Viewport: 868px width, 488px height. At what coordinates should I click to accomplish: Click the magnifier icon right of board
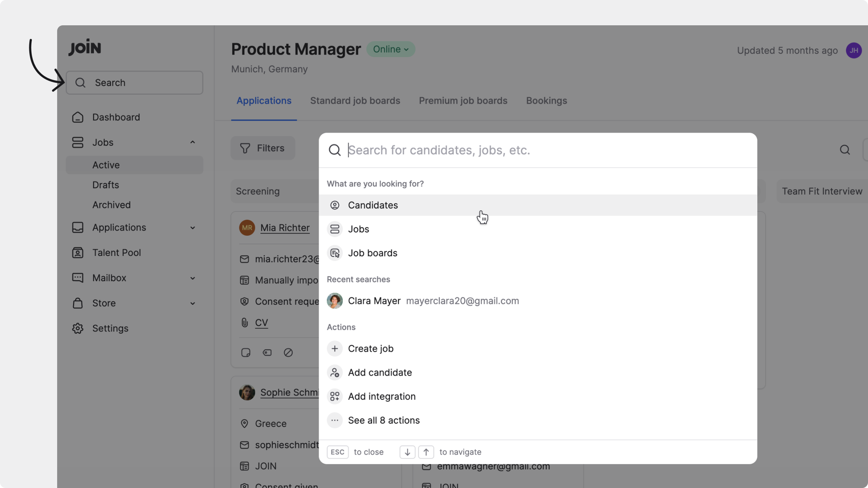coord(845,150)
